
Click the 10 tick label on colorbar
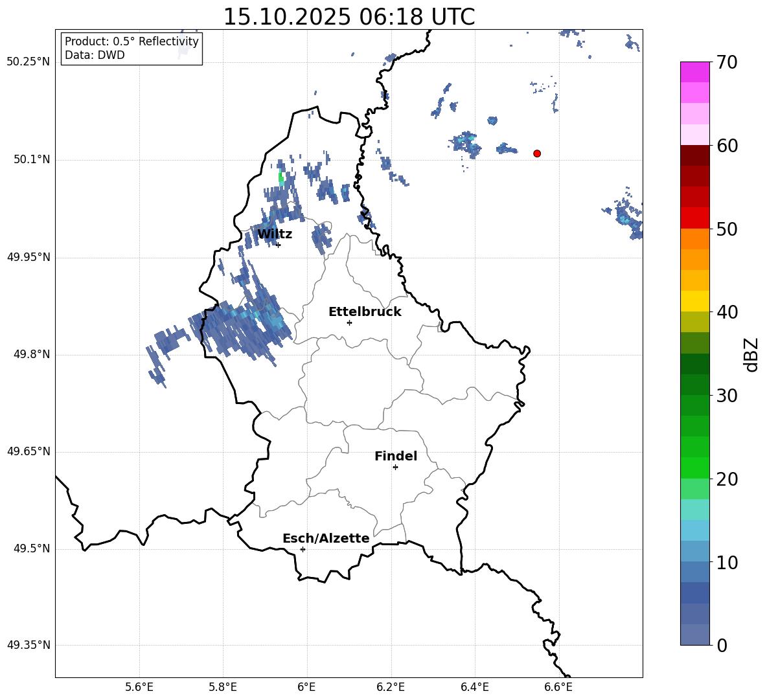coord(727,562)
